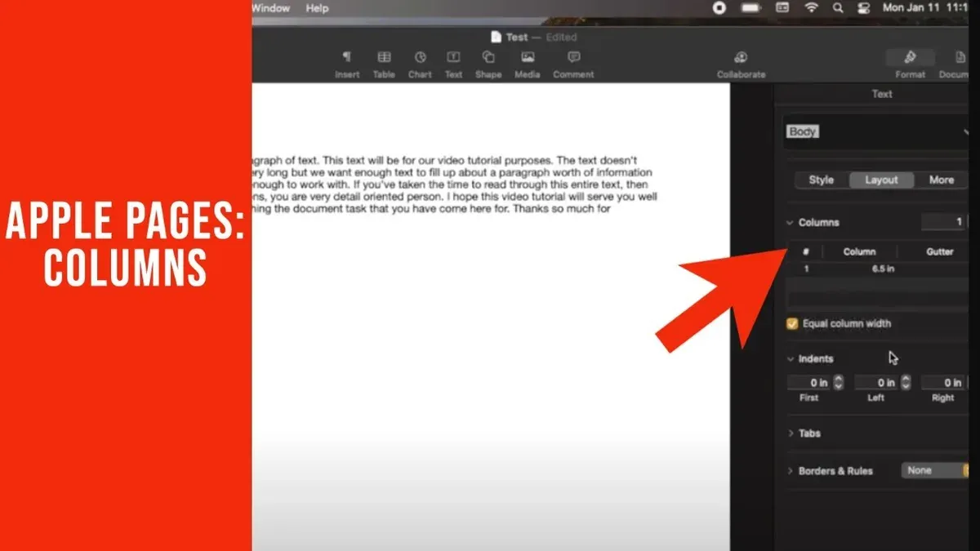Select the 6.5 in column width cell

point(883,269)
